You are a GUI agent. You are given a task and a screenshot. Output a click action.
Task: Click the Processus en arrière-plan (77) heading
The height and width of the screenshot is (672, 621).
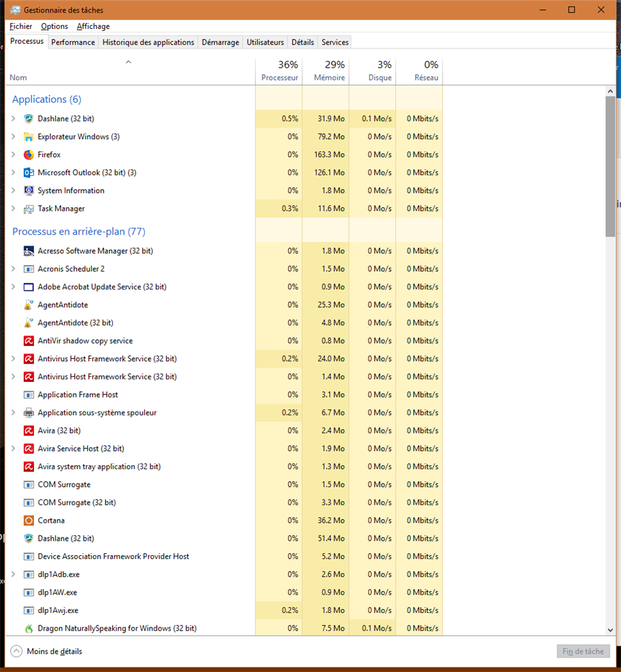pyautogui.click(x=79, y=232)
